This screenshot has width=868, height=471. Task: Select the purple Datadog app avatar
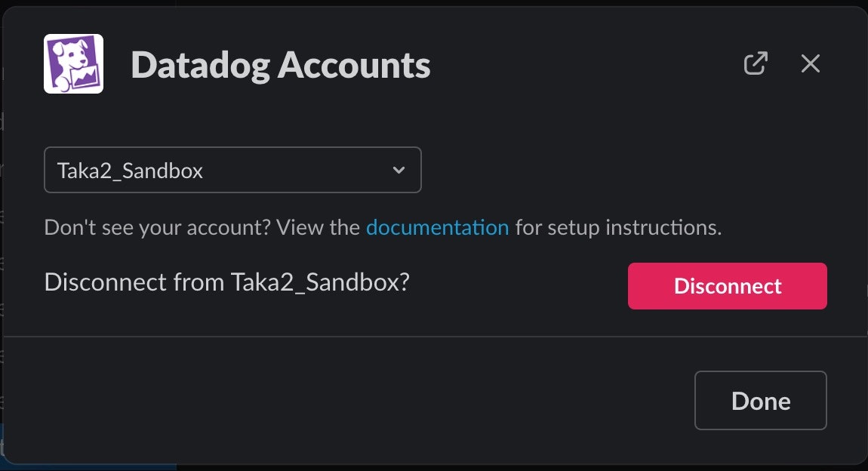pyautogui.click(x=72, y=63)
